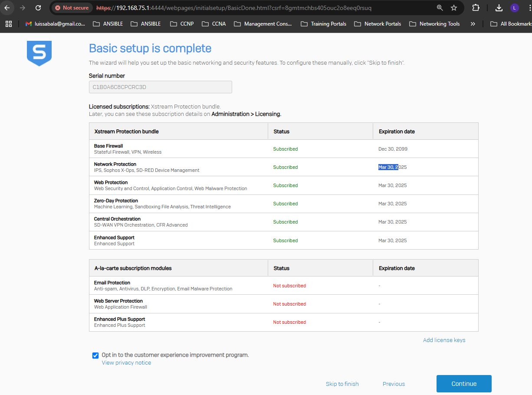Screen dimensions: 532x395
Task: Open the browser downloads icon
Action: point(499,8)
